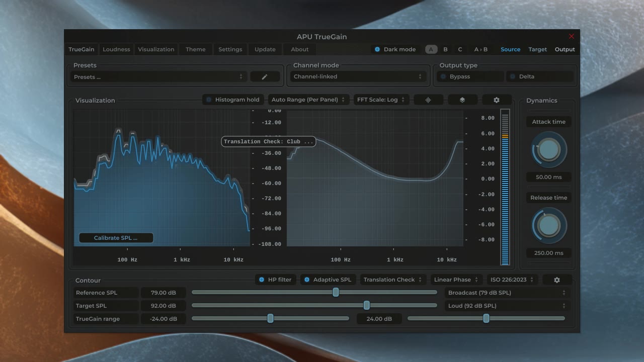Select Source monitoring

tap(511, 49)
